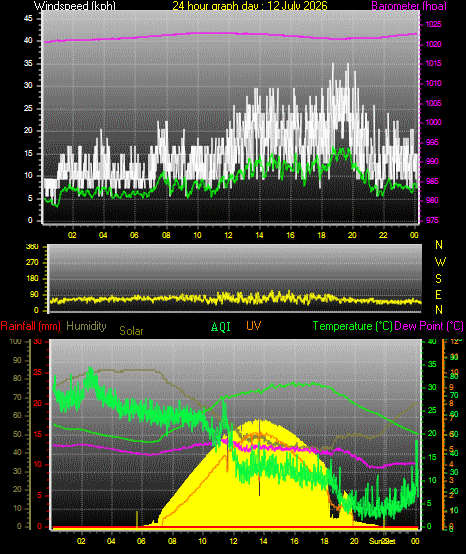Select the Solar legend label

(131, 331)
